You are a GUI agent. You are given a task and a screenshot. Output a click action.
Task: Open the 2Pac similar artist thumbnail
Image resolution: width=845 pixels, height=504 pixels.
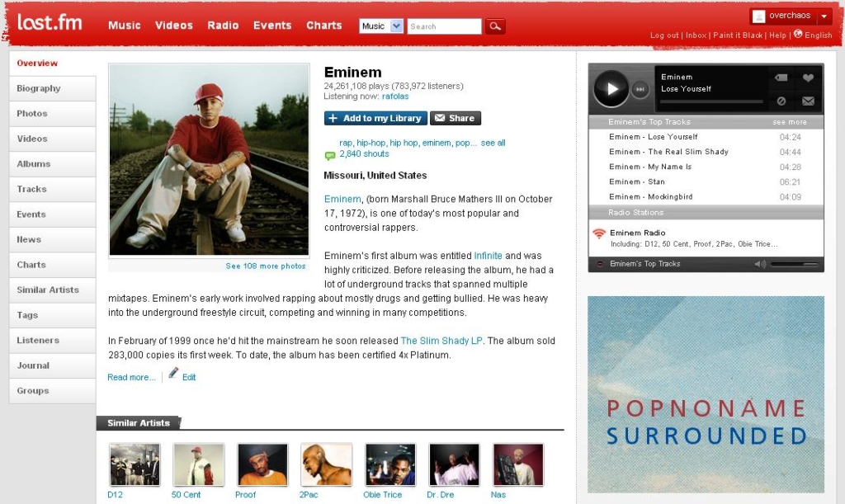coord(326,464)
